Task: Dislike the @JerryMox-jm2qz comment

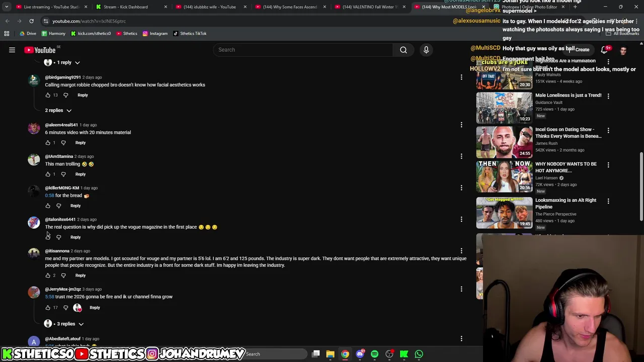Action: point(65,308)
